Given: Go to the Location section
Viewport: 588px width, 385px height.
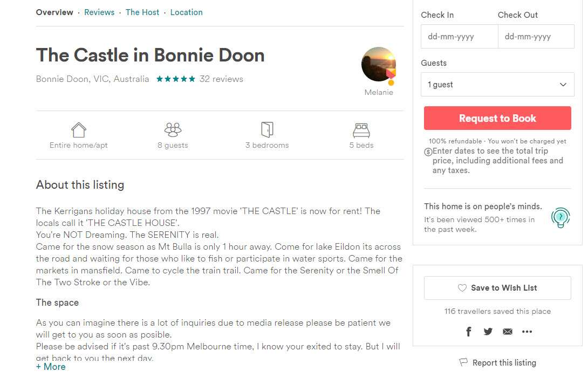Looking at the screenshot, I should pos(186,12).
